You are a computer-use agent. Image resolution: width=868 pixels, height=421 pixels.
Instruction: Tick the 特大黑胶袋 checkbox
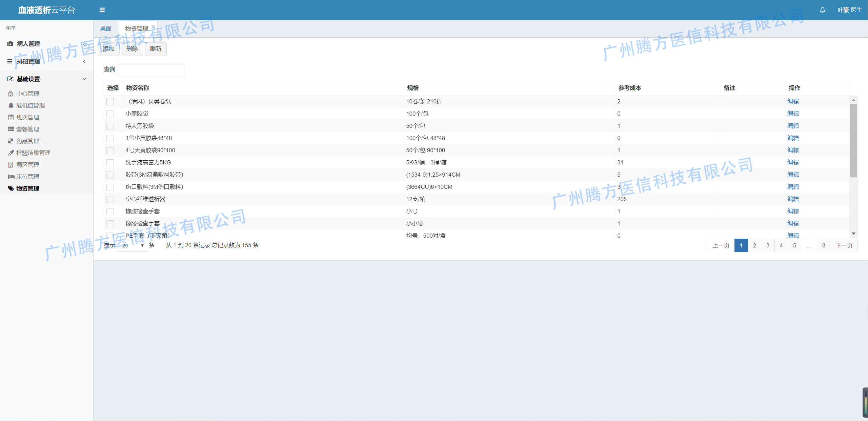110,126
